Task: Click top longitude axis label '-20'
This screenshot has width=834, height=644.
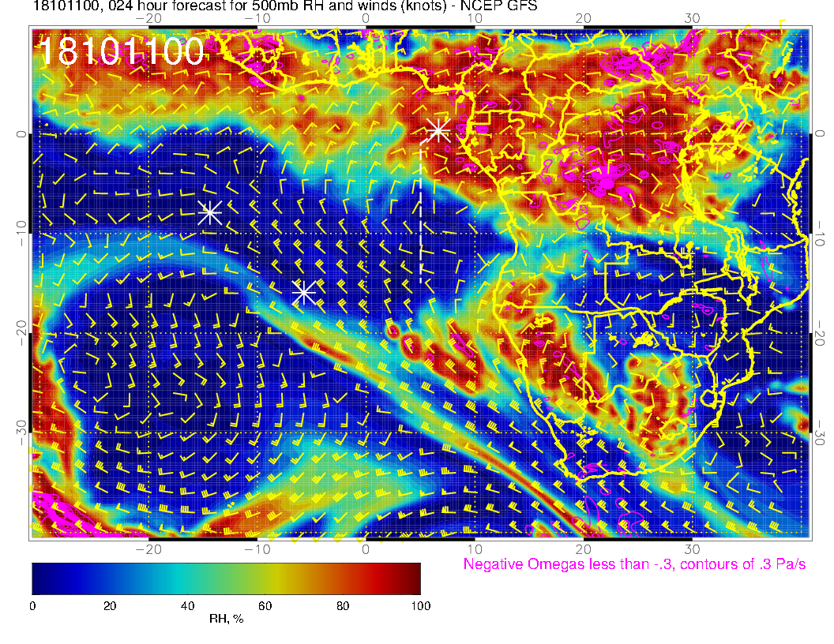Action: pos(148,19)
